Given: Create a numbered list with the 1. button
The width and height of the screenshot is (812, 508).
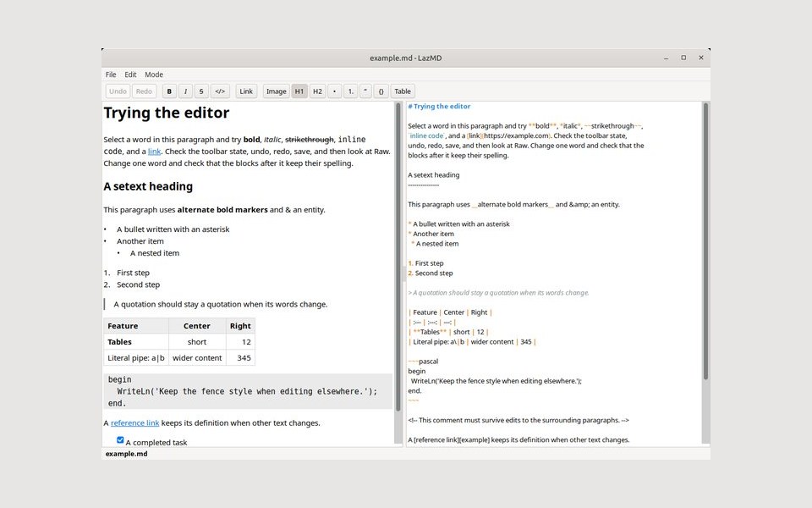Looking at the screenshot, I should click(x=350, y=91).
